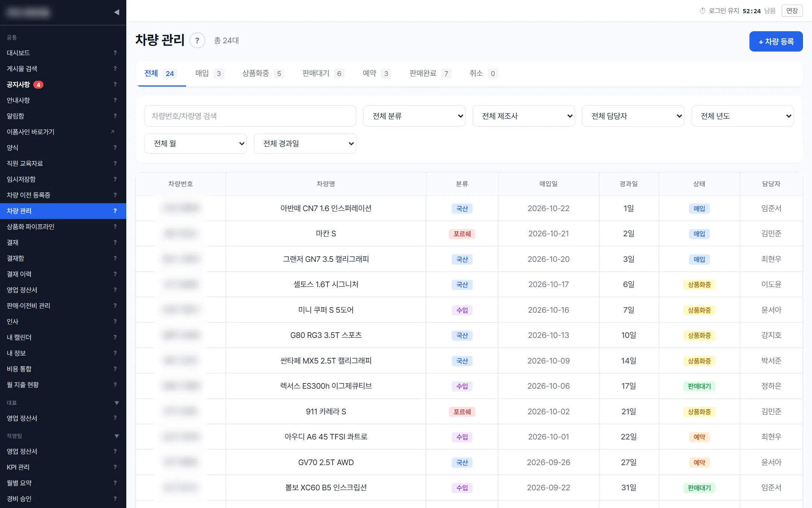Click the help mark next to 알림함
Screen dimensions: 812x508
click(115, 116)
